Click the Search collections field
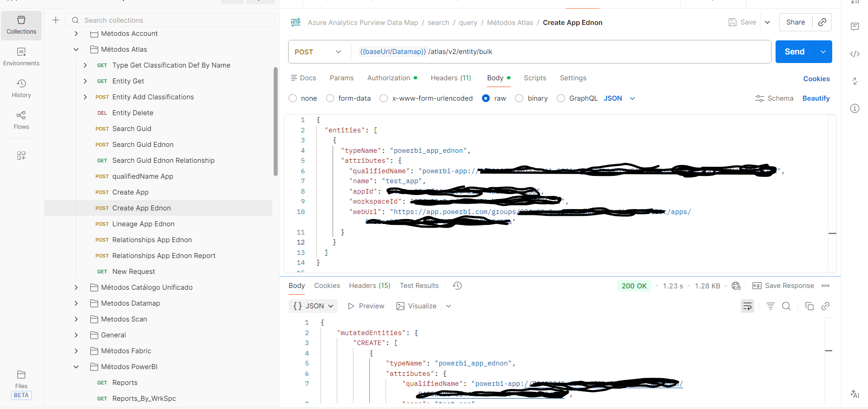868x409 pixels. [x=170, y=20]
